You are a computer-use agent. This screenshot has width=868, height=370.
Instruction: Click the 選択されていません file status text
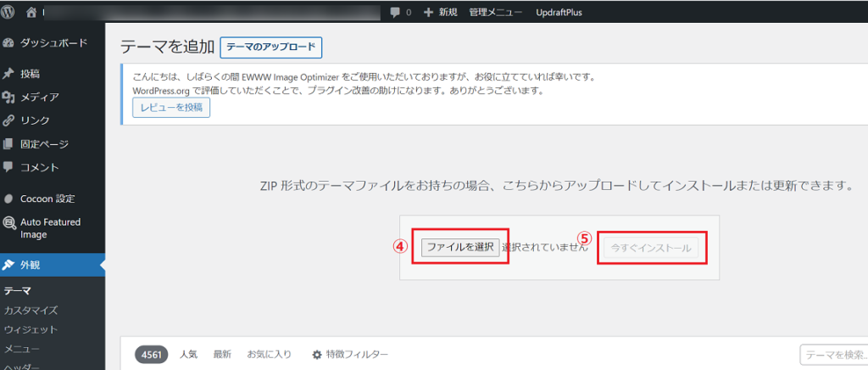click(x=545, y=248)
